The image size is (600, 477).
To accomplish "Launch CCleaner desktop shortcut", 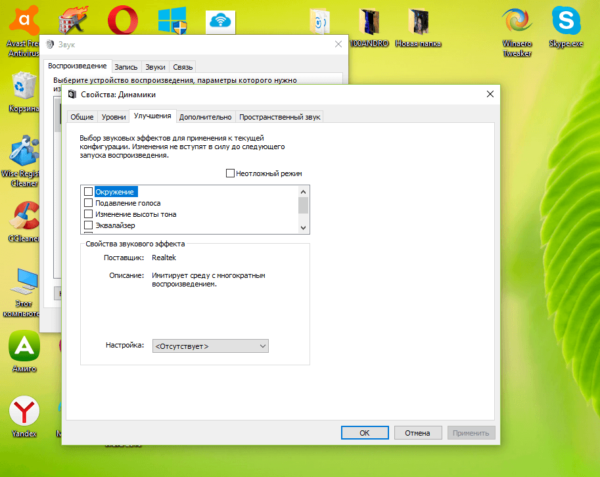I will 24,222.
